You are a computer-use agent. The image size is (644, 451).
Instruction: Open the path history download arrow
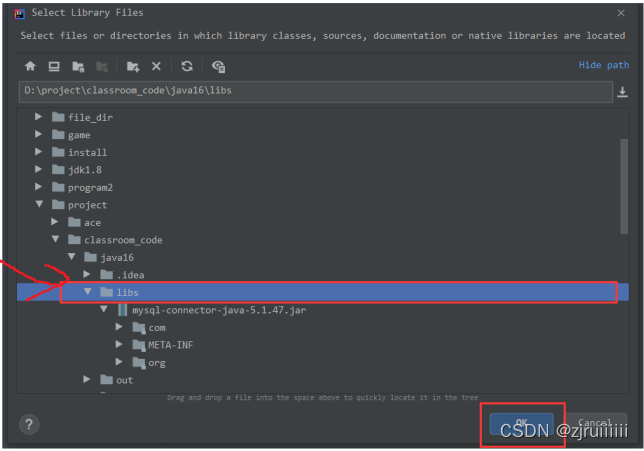(622, 92)
